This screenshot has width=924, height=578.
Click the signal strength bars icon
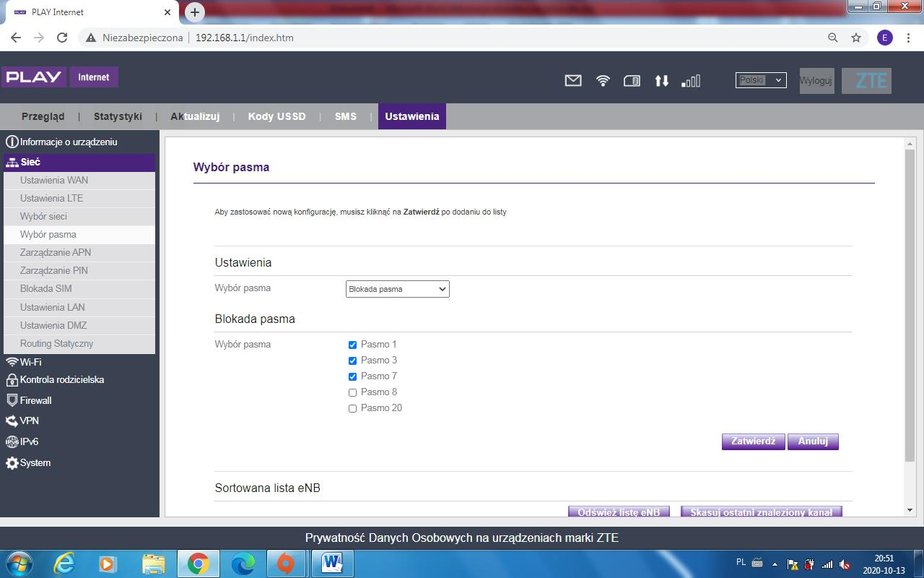click(690, 81)
